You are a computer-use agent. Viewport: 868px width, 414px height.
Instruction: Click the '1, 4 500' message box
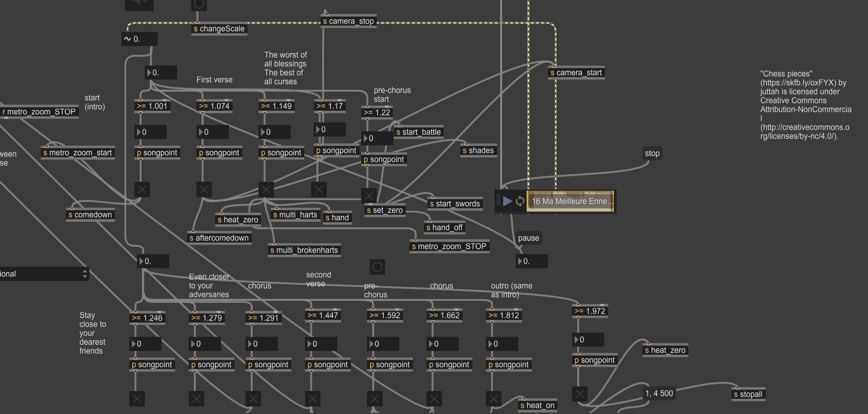[659, 393]
